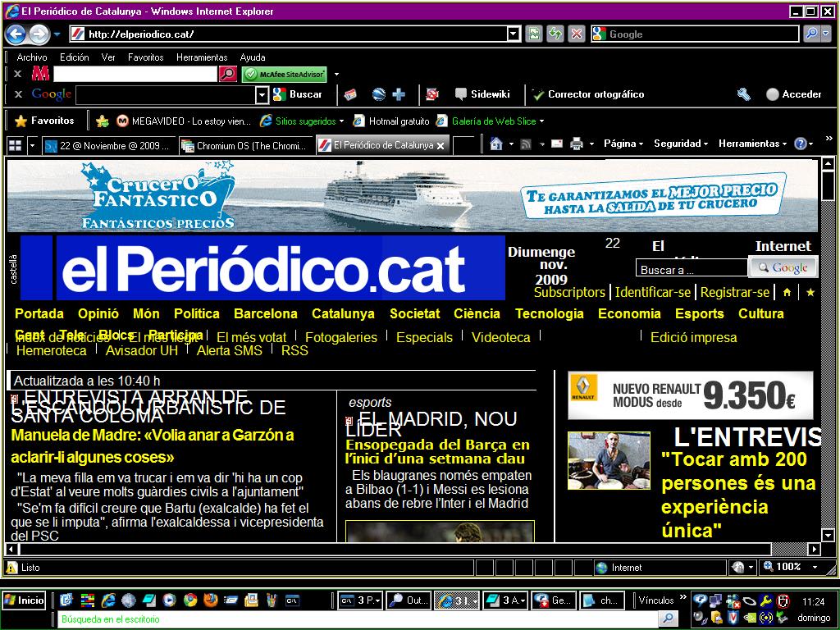Screen dimensions: 840x630
Task: Toggle the Sidewiki panel button
Action: (482, 94)
